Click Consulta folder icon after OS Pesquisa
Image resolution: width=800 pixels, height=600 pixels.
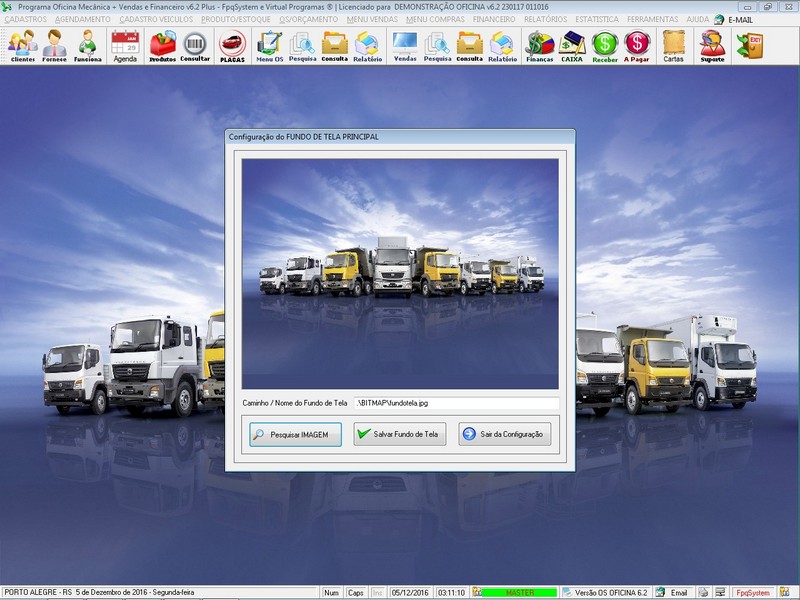335,45
